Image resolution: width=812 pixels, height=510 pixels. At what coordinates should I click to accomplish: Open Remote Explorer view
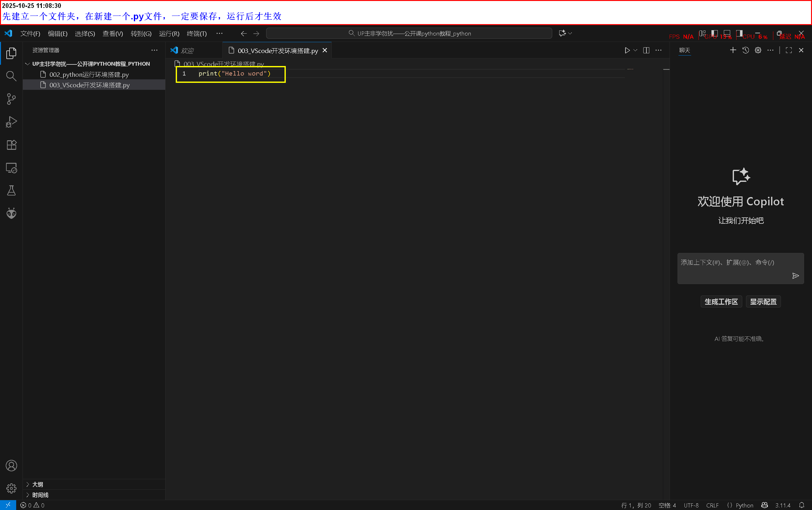pos(11,168)
